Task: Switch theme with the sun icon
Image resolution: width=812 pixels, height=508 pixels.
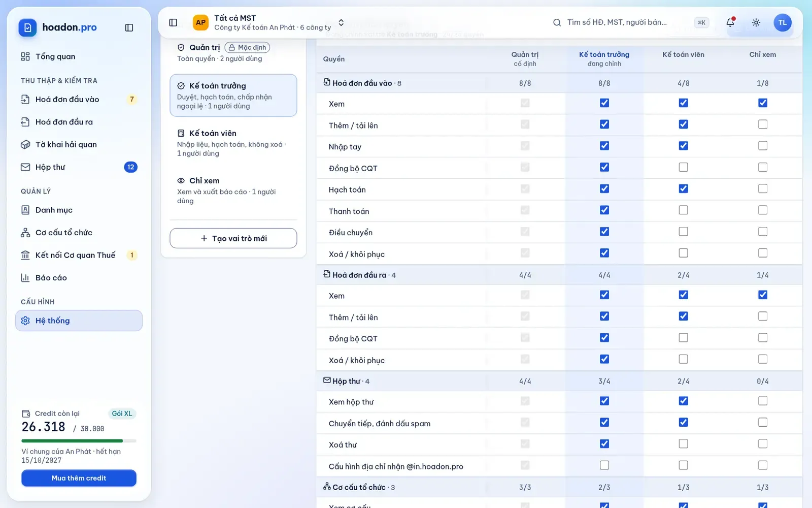Action: point(756,22)
